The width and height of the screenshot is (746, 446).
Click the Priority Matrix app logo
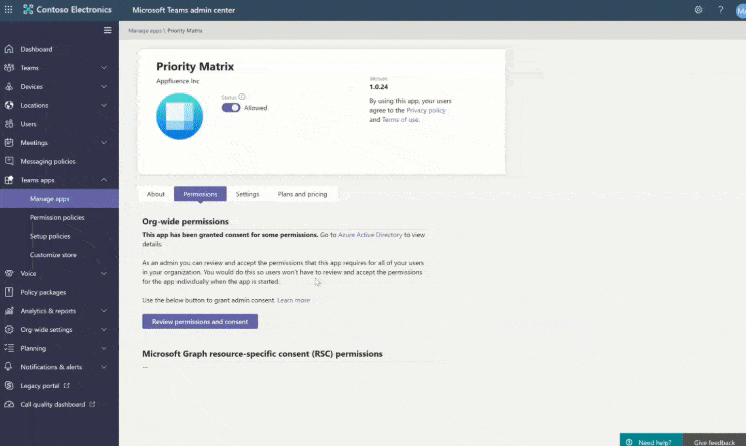pyautogui.click(x=179, y=116)
